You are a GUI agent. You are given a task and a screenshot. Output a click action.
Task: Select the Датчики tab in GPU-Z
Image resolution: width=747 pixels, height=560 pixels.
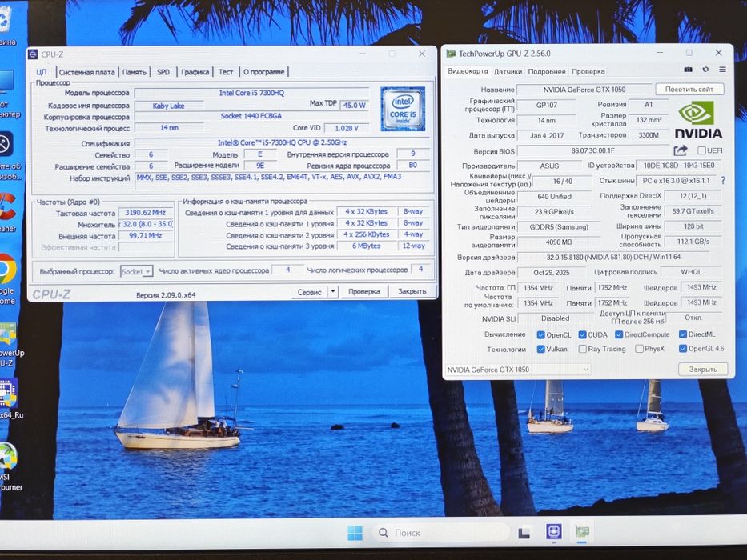(508, 71)
